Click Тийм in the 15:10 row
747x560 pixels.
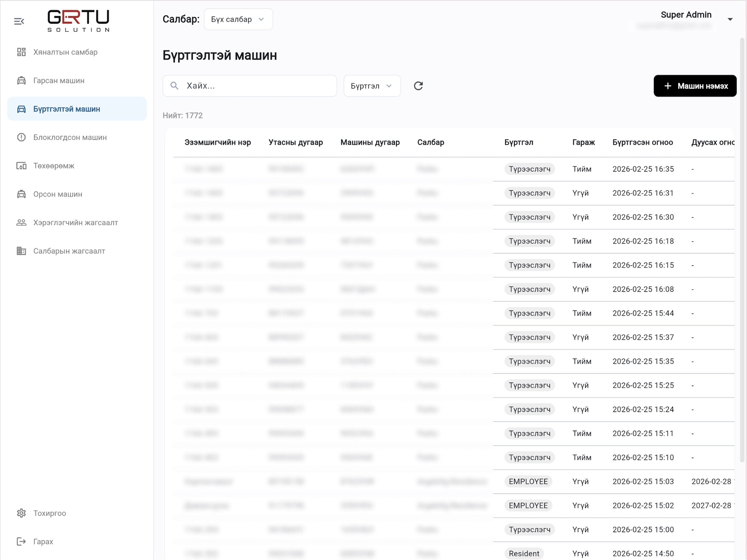point(582,457)
